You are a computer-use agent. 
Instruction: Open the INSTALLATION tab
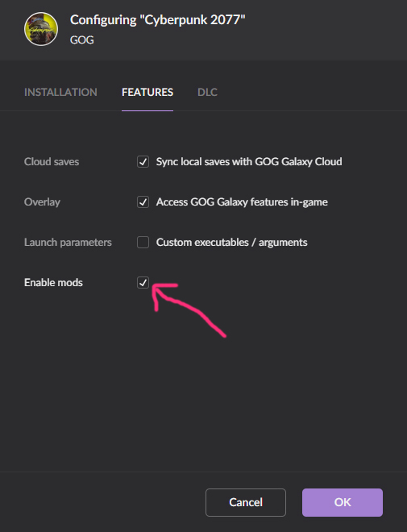60,92
